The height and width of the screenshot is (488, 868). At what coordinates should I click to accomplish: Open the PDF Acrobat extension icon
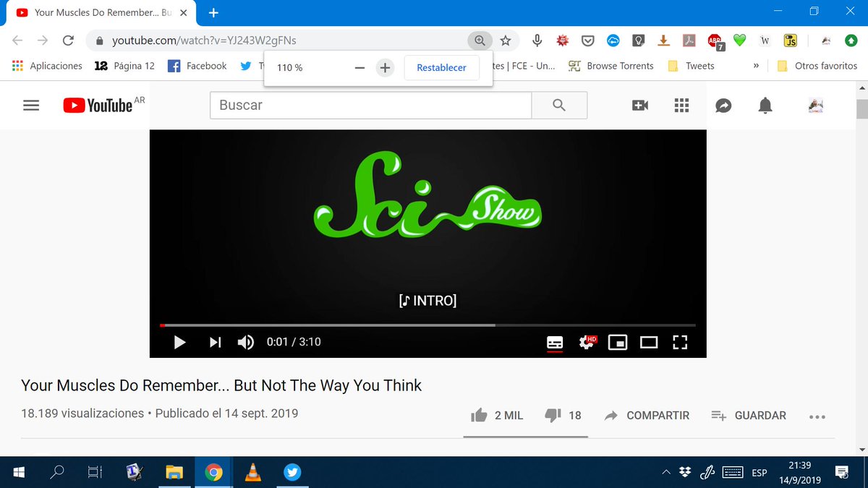(x=690, y=40)
